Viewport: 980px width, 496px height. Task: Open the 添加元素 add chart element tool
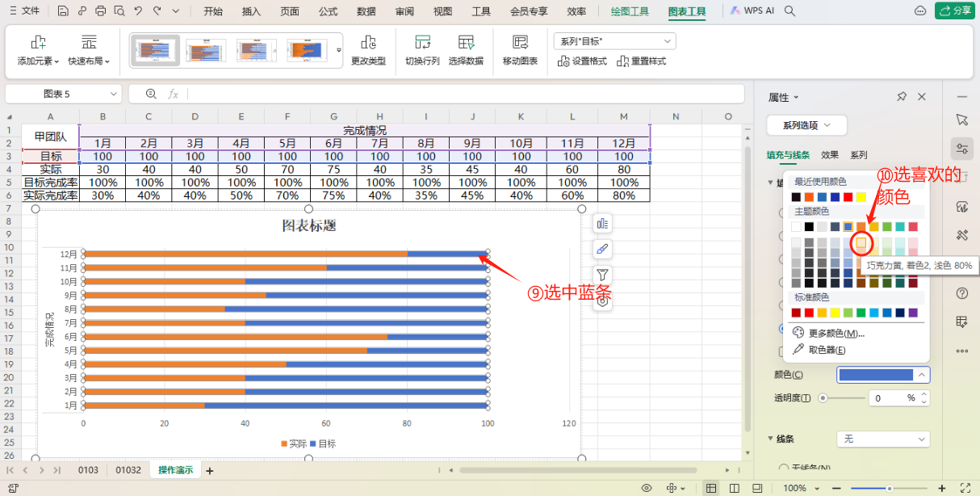[x=38, y=51]
